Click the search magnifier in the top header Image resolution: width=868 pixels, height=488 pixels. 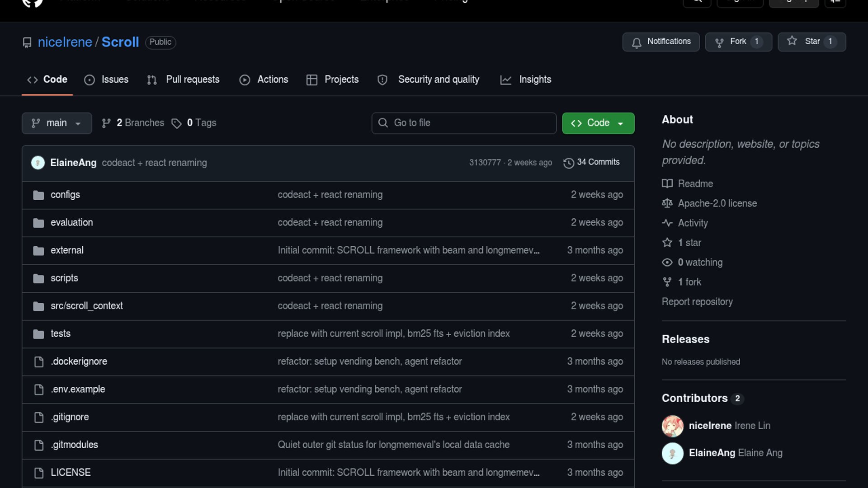click(697, 2)
